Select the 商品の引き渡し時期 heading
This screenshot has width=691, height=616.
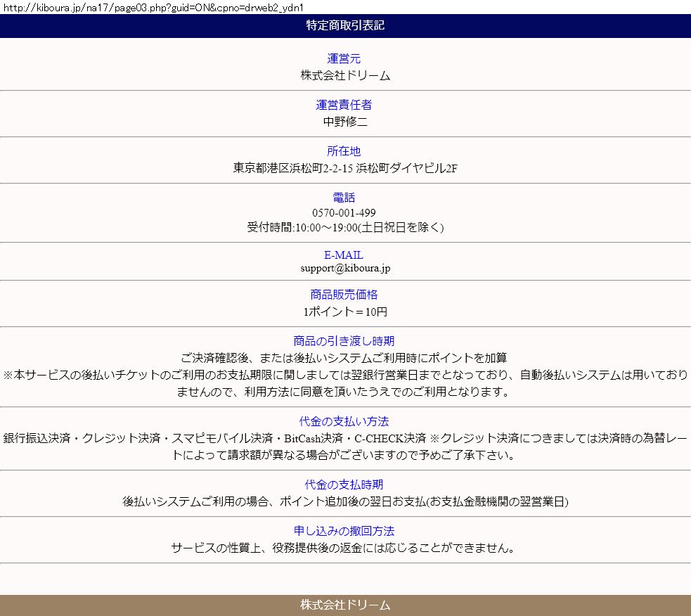click(344, 341)
